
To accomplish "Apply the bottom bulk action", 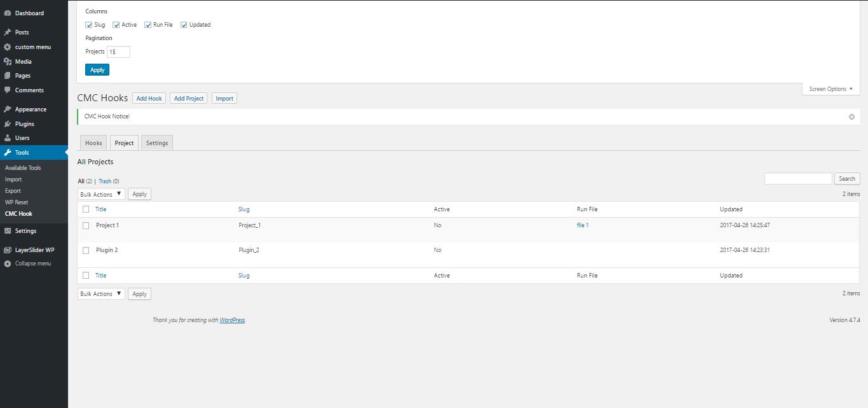I will [x=139, y=294].
